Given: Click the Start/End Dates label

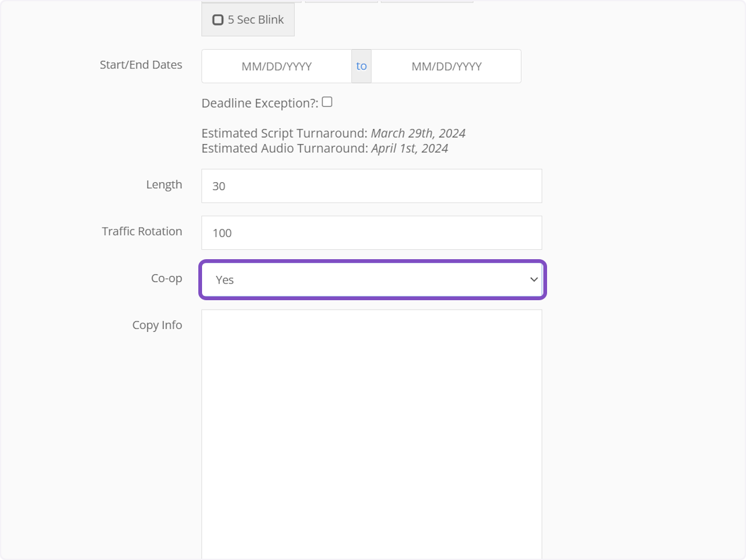Looking at the screenshot, I should pyautogui.click(x=141, y=65).
